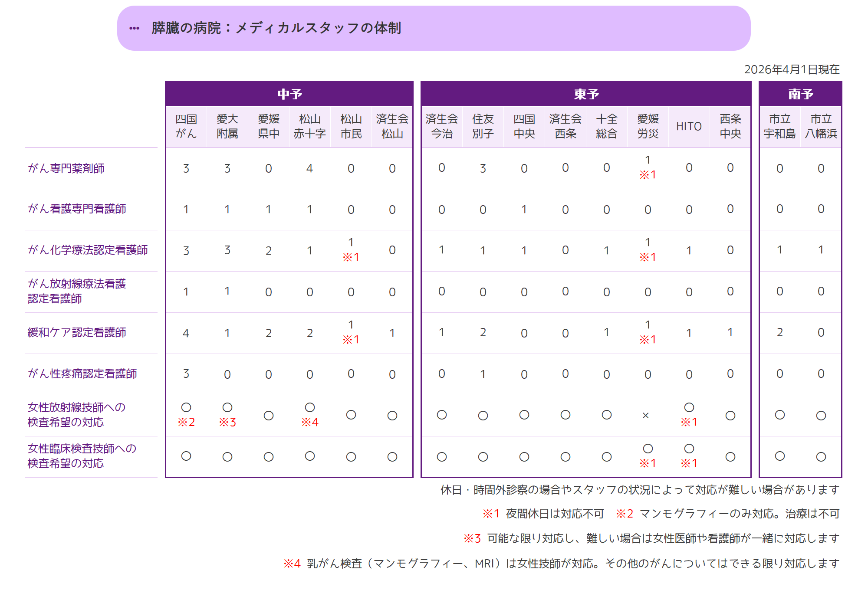Click the 1 for 住友別子 in がん性疼痛認定看護師 row
The width and height of the screenshot is (868, 590).
pyautogui.click(x=483, y=374)
